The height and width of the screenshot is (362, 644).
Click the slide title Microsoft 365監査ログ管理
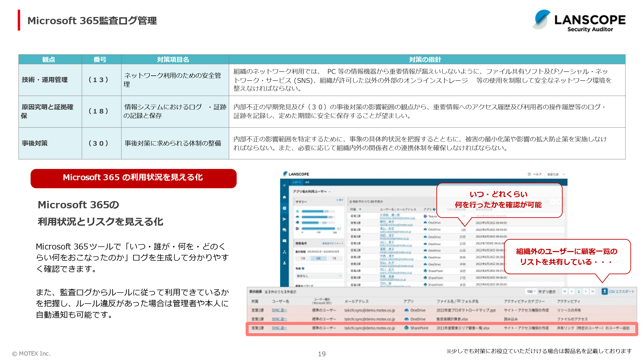click(92, 21)
